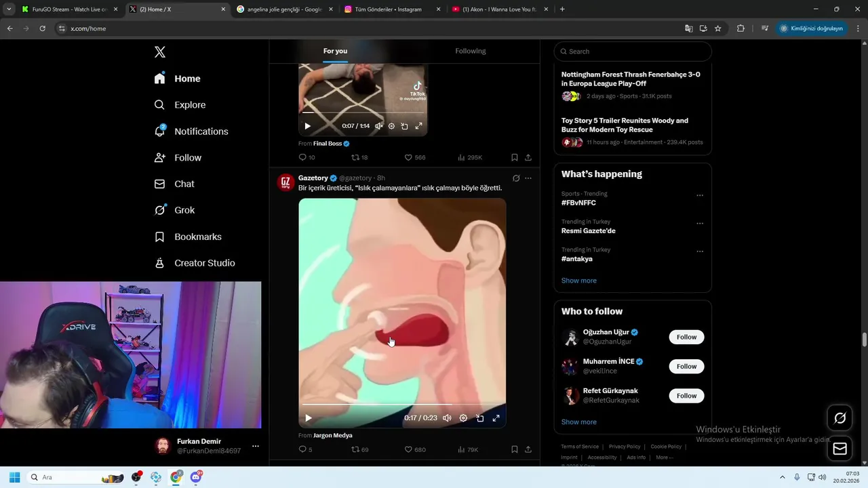Screen dimensions: 868x488
Task: Follow Oğuzhan Uğur
Action: (686, 338)
